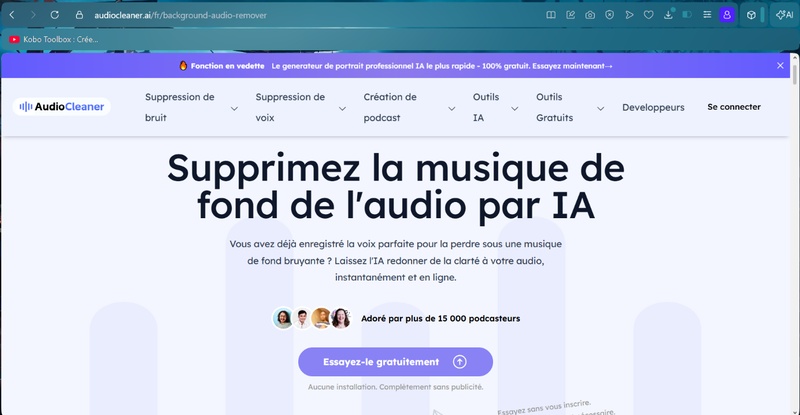Click first podcaster avatar with teal background
Image resolution: width=800 pixels, height=415 pixels.
point(283,319)
